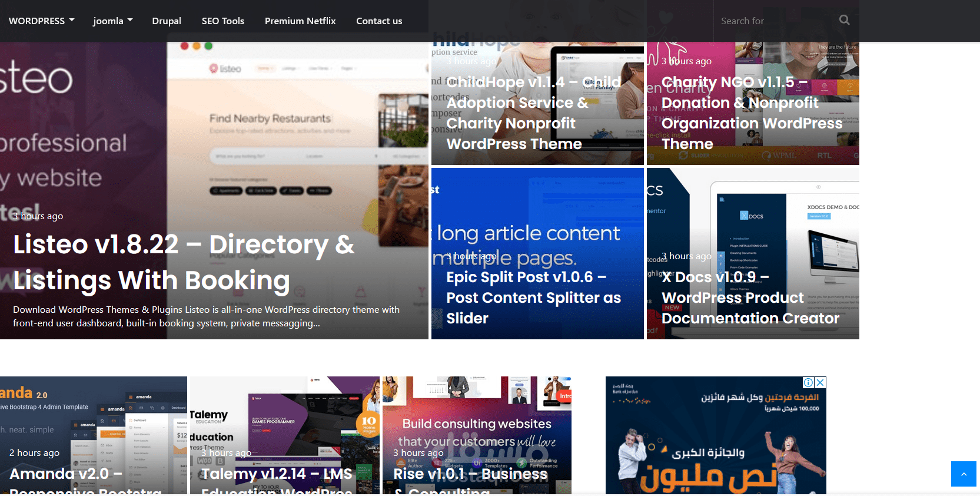
Task: Open X Docs v1.0.9 documentation creator post
Action: [x=750, y=297]
